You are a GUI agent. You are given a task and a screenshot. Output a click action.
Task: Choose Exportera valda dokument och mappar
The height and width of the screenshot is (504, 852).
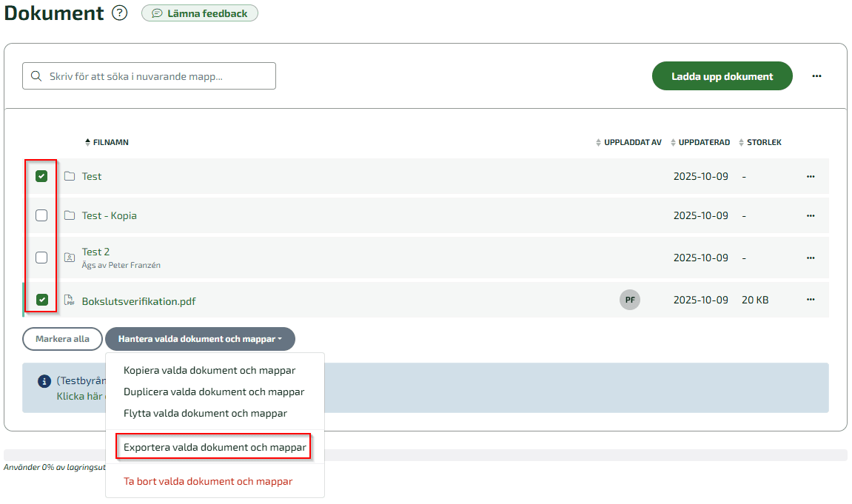[215, 447]
